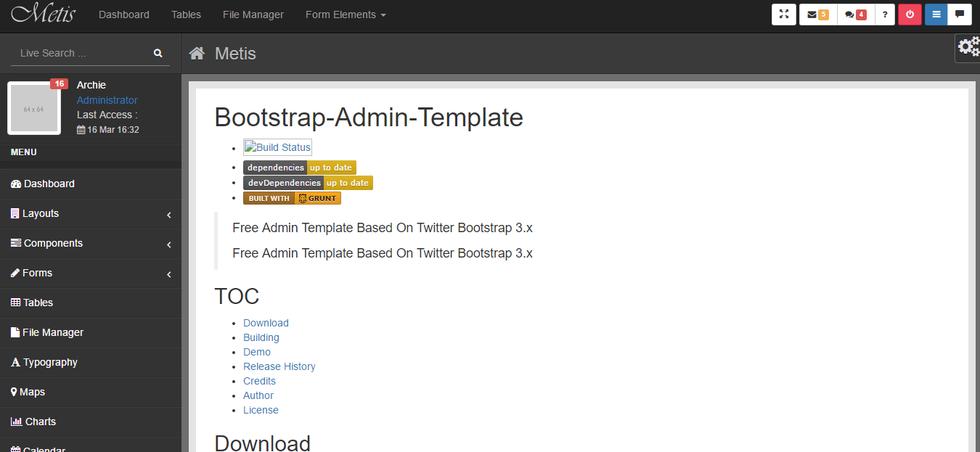Image resolution: width=980 pixels, height=452 pixels.
Task: Click the Forms pencil icon in sidebar
Action: [x=16, y=274]
